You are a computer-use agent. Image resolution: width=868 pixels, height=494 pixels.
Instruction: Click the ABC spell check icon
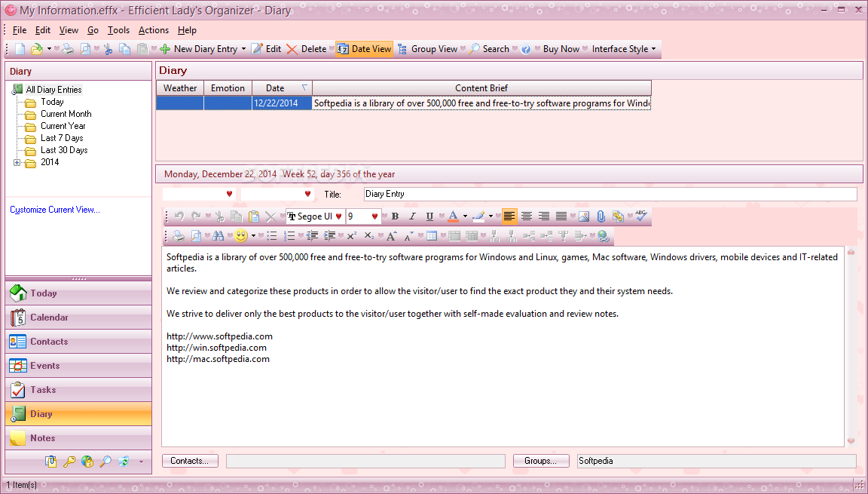[641, 216]
